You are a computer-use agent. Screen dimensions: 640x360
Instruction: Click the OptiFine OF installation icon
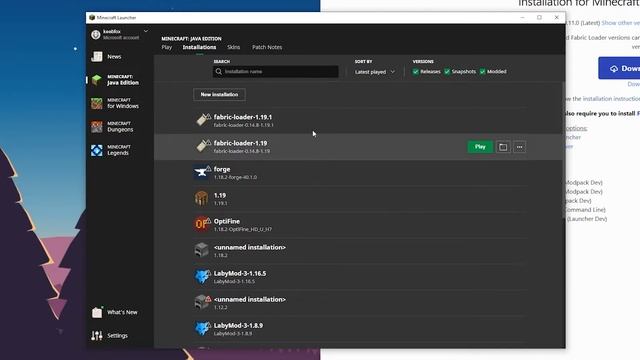(202, 224)
